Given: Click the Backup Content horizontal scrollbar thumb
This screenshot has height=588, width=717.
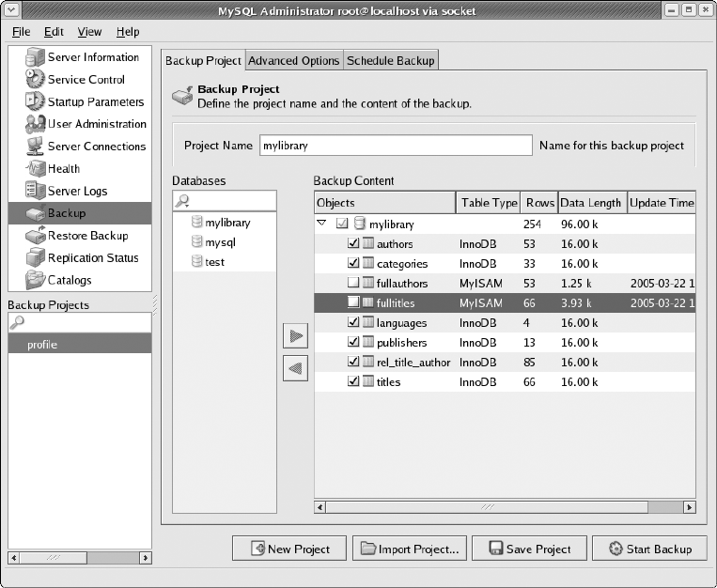Looking at the screenshot, I should [x=487, y=507].
